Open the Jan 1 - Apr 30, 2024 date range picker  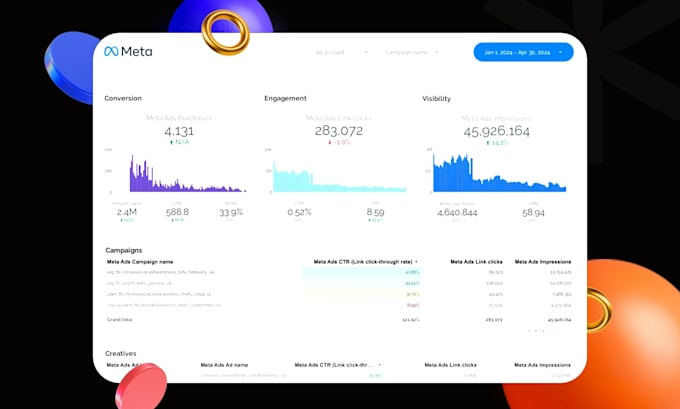pos(523,52)
